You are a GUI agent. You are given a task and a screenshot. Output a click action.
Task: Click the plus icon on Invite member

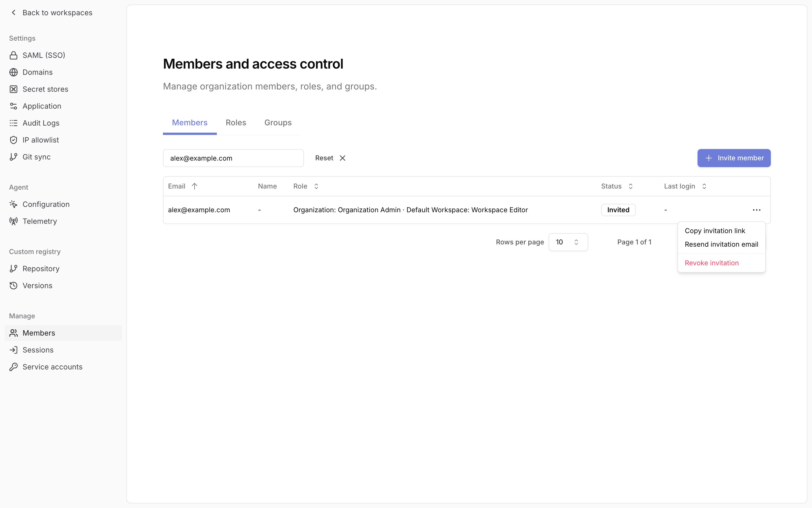709,158
